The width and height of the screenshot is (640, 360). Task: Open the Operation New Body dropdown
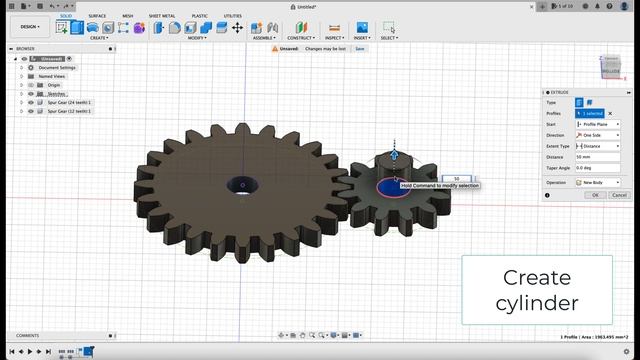pyautogui.click(x=598, y=182)
